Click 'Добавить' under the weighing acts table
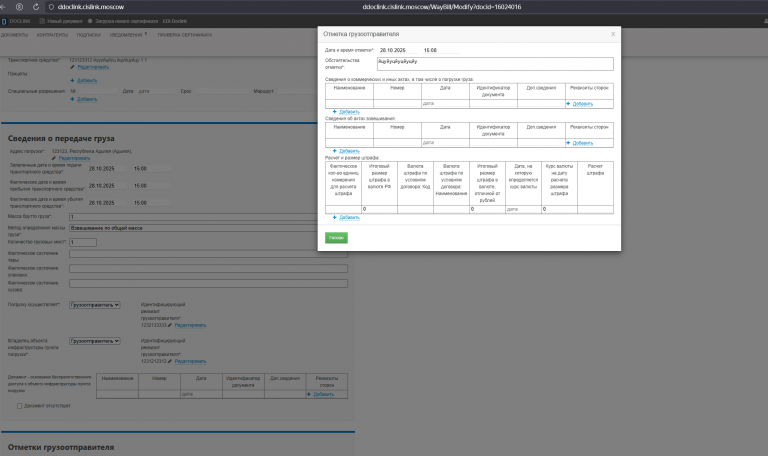Viewport: 768px width, 456px height. pyautogui.click(x=349, y=151)
